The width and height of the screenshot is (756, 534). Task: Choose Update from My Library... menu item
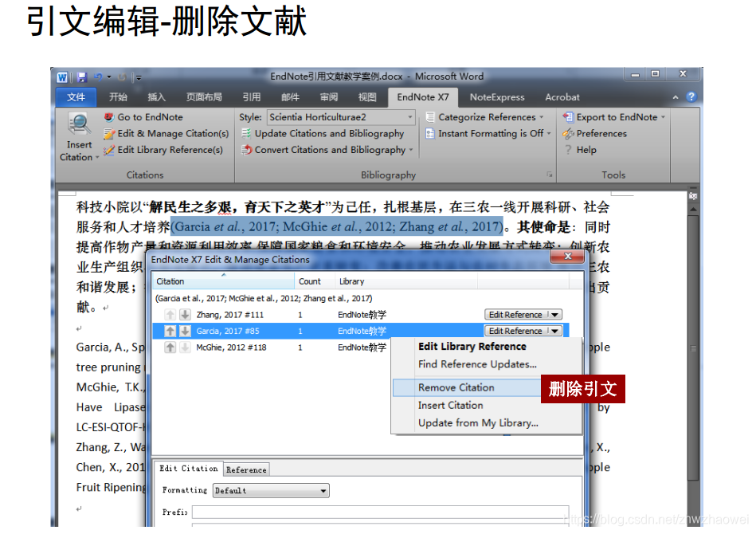pos(487,423)
